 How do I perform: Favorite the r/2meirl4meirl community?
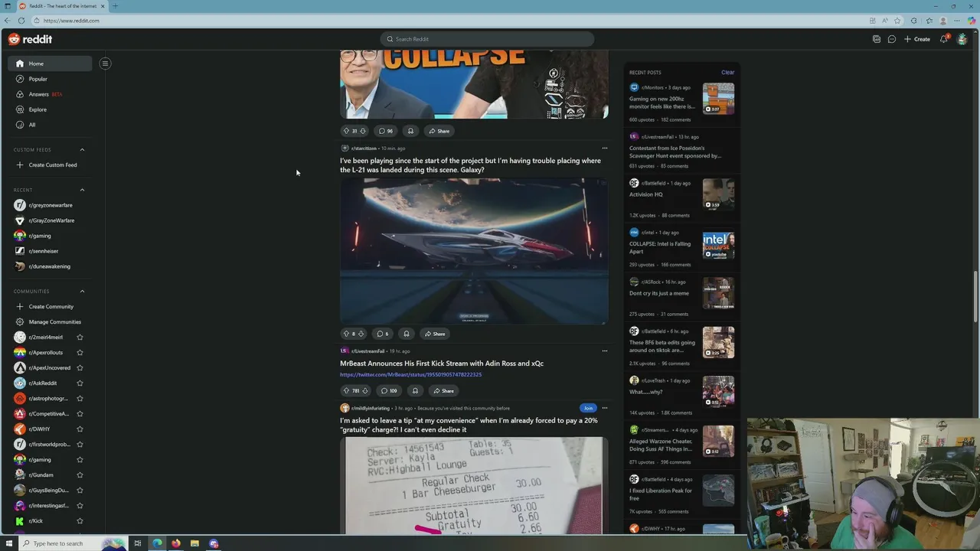pyautogui.click(x=80, y=337)
